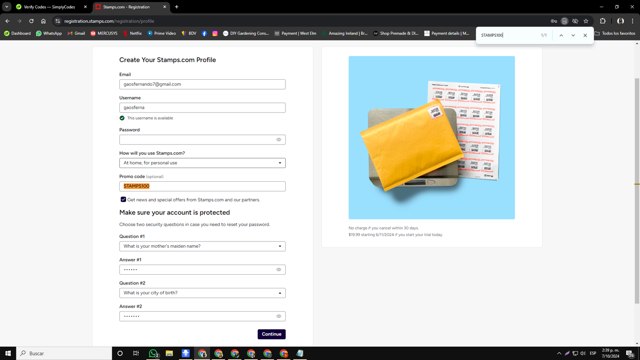640x360 pixels.
Task: Open the Facebook bookmark icon
Action: pyautogui.click(x=204, y=33)
